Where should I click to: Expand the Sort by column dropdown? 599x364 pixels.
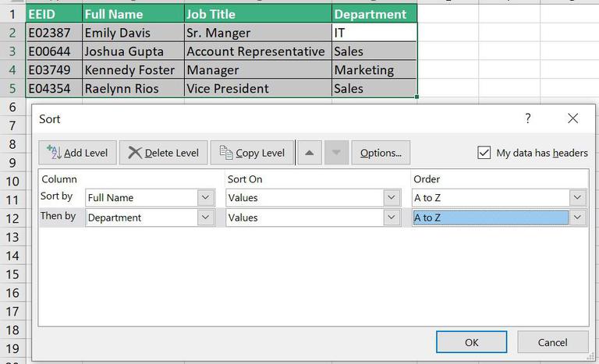[206, 198]
